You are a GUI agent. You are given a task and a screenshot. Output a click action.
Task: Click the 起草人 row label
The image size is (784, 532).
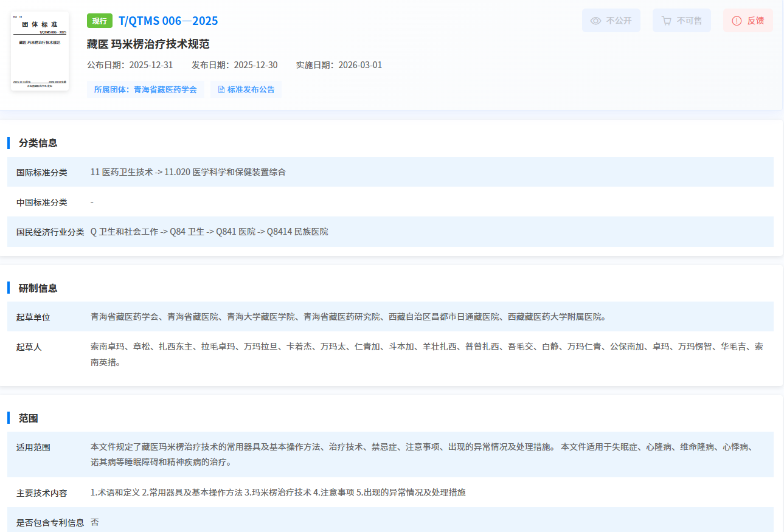[29, 347]
